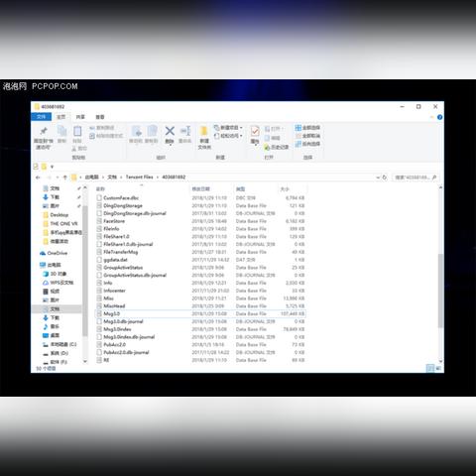Click the Pin to Quick access icon
Screen dimensions: 476x476
click(44, 131)
